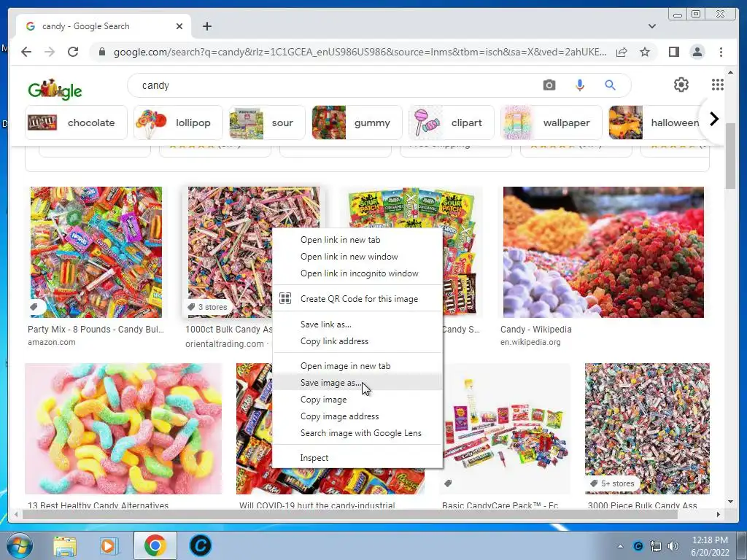Click the vertical scrollbar thumb

point(730,156)
